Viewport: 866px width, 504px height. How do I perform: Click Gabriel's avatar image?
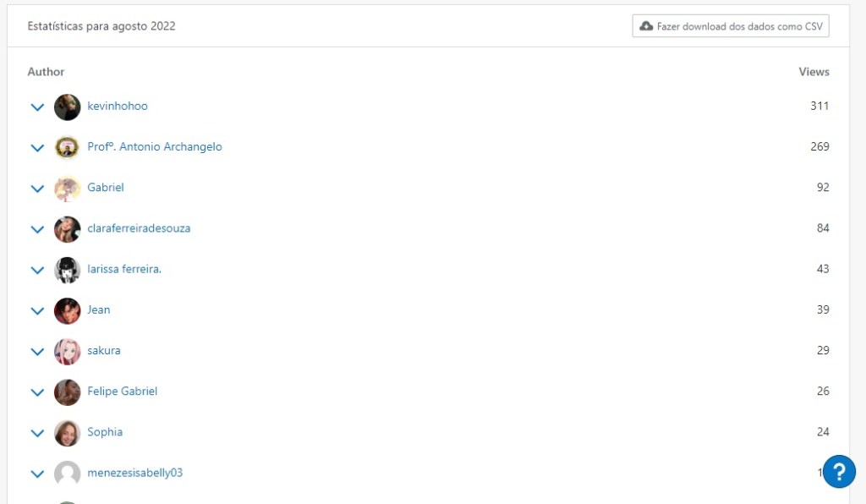click(x=67, y=188)
